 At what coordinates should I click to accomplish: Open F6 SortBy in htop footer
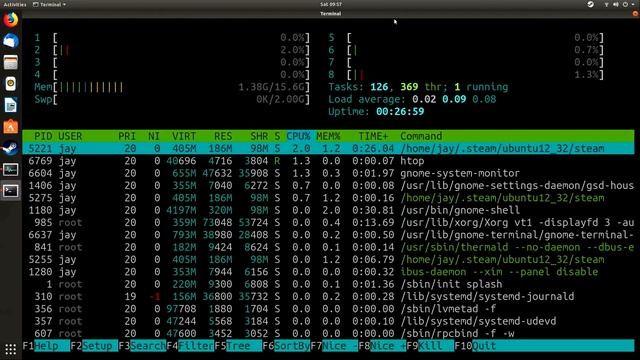pyautogui.click(x=287, y=346)
